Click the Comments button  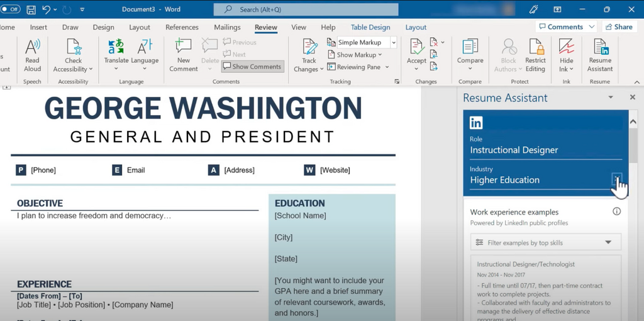pyautogui.click(x=566, y=27)
